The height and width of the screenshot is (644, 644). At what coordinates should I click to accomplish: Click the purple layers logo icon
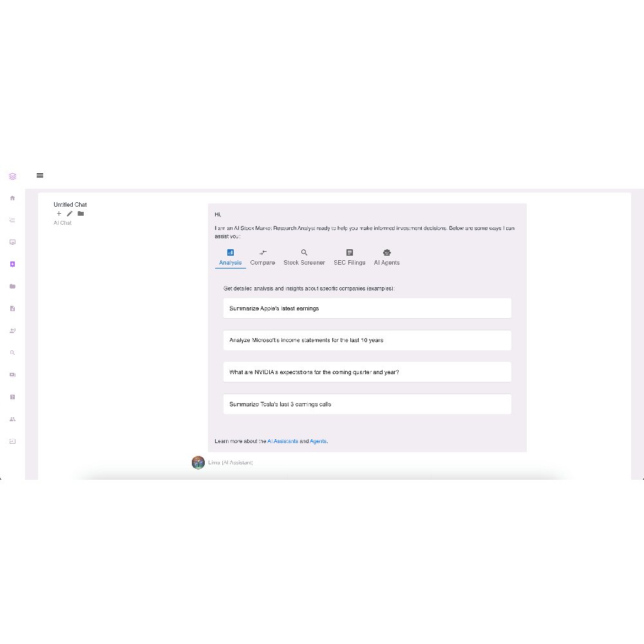click(12, 176)
